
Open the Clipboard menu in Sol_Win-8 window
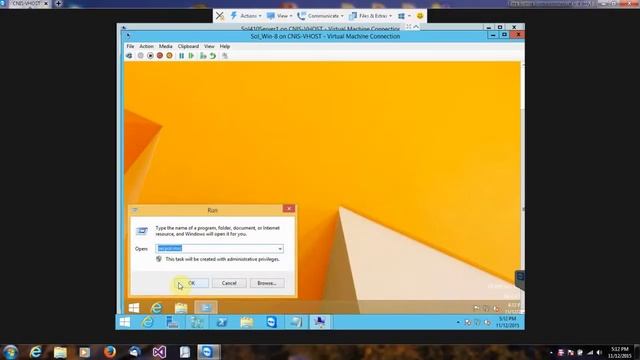click(x=188, y=47)
